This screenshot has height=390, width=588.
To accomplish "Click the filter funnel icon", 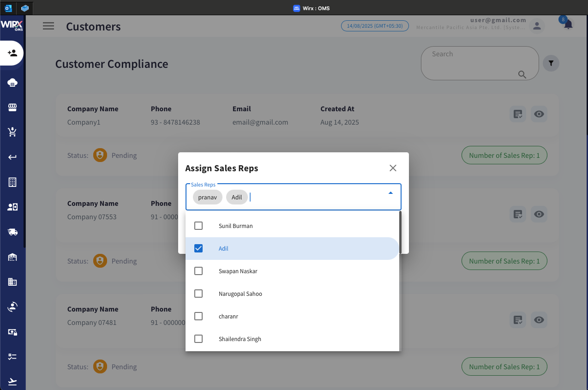I will click(551, 63).
